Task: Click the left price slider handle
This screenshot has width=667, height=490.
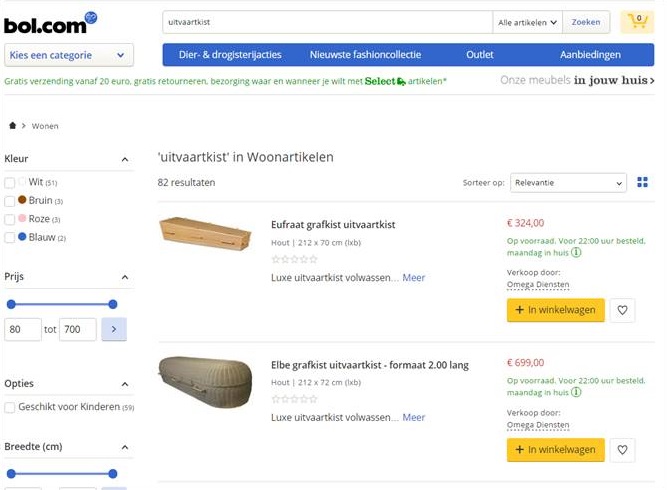Action: click(x=11, y=304)
